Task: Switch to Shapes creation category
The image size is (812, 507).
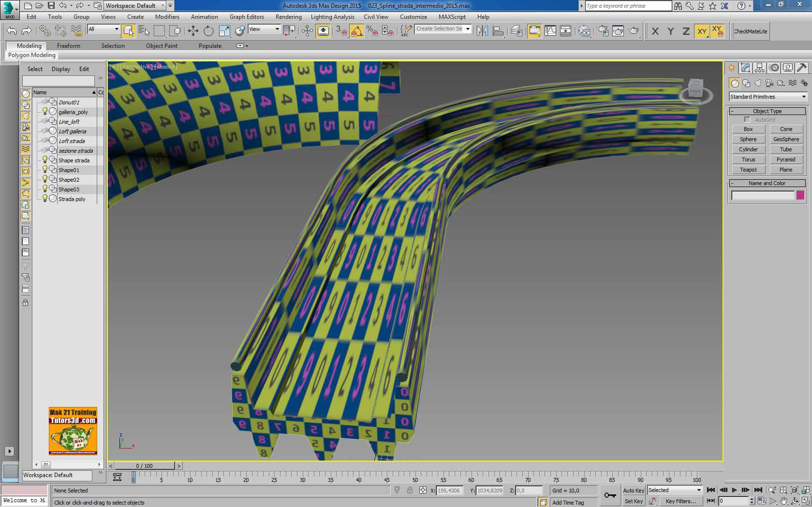Action: pos(746,83)
